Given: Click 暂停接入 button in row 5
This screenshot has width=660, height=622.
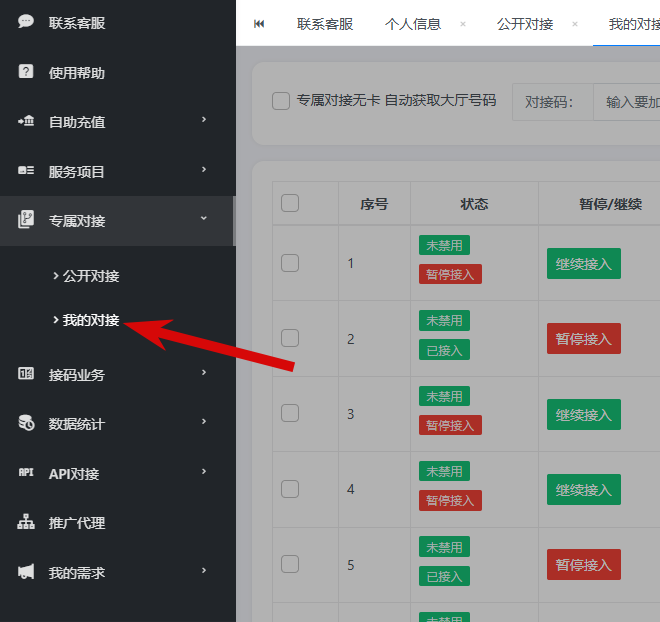Looking at the screenshot, I should point(584,564).
